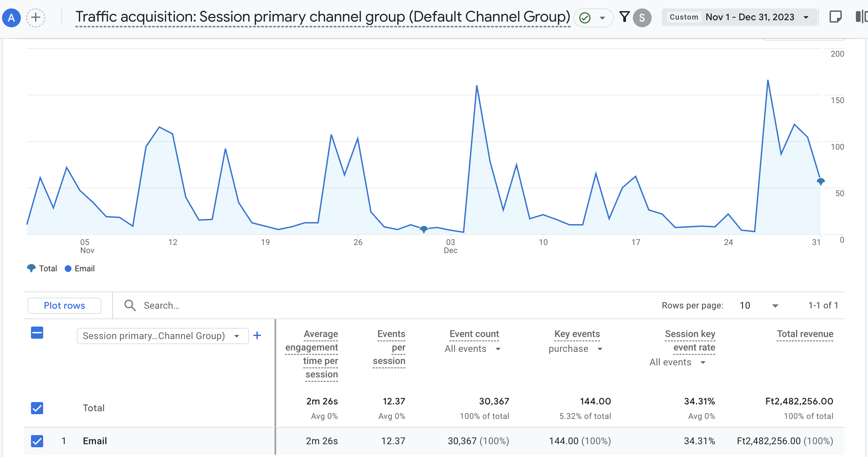Screen dimensions: 868x457
Task: Open the Session primary Channel Group dimension dropdown
Action: [162, 336]
